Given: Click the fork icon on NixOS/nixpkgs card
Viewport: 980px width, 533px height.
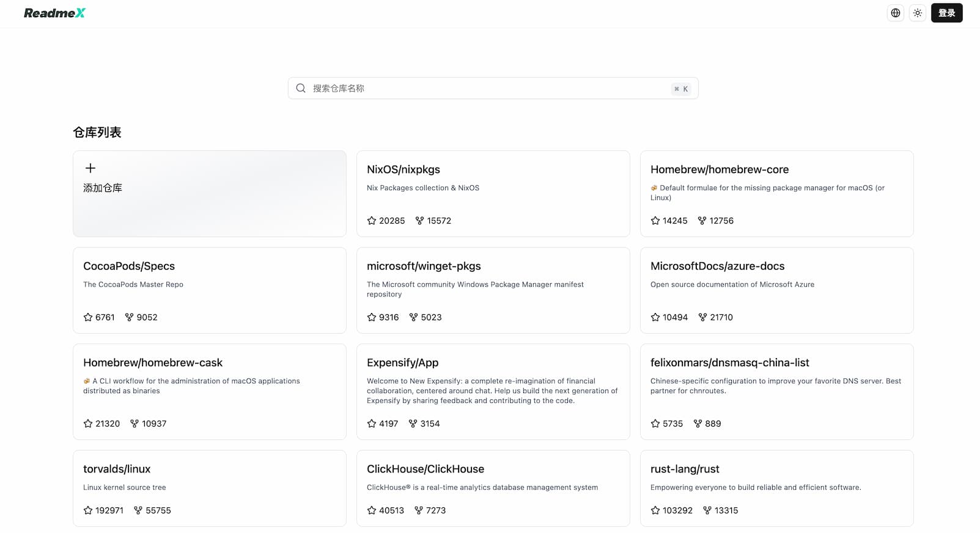Looking at the screenshot, I should (x=419, y=221).
